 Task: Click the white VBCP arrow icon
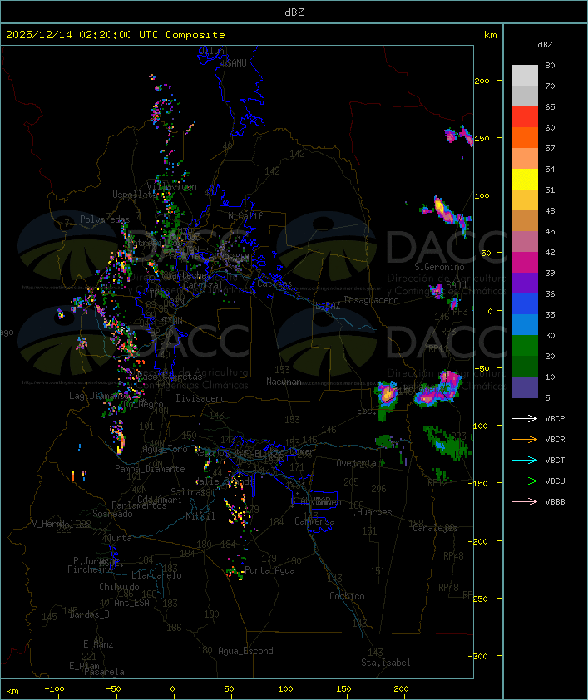point(525,418)
